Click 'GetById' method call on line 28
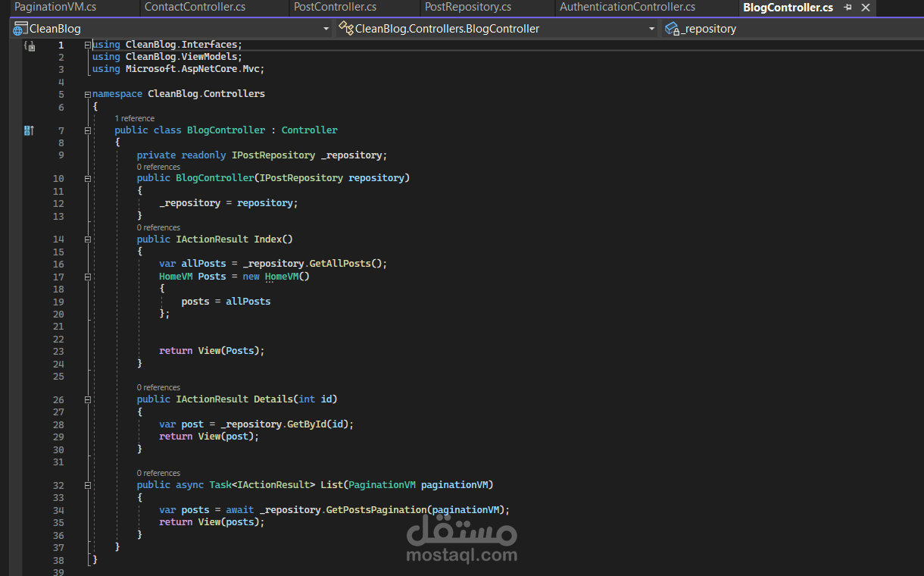This screenshot has width=924, height=576. pos(307,424)
